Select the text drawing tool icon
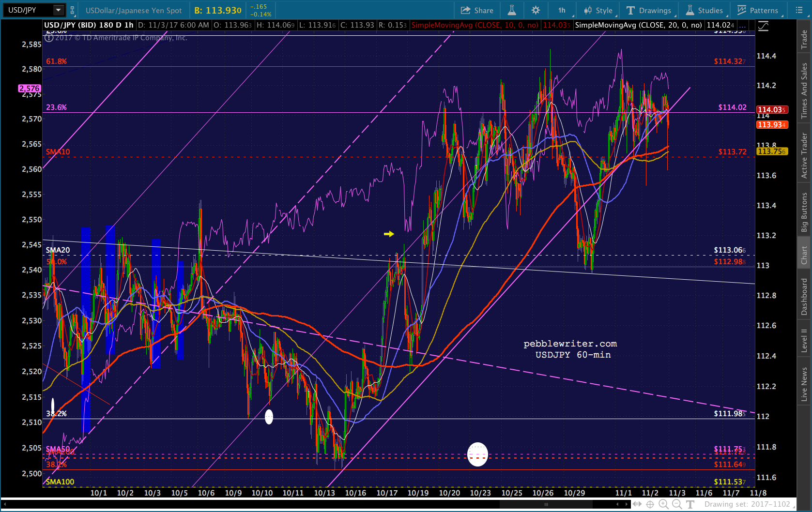The image size is (812, 512). [x=690, y=504]
